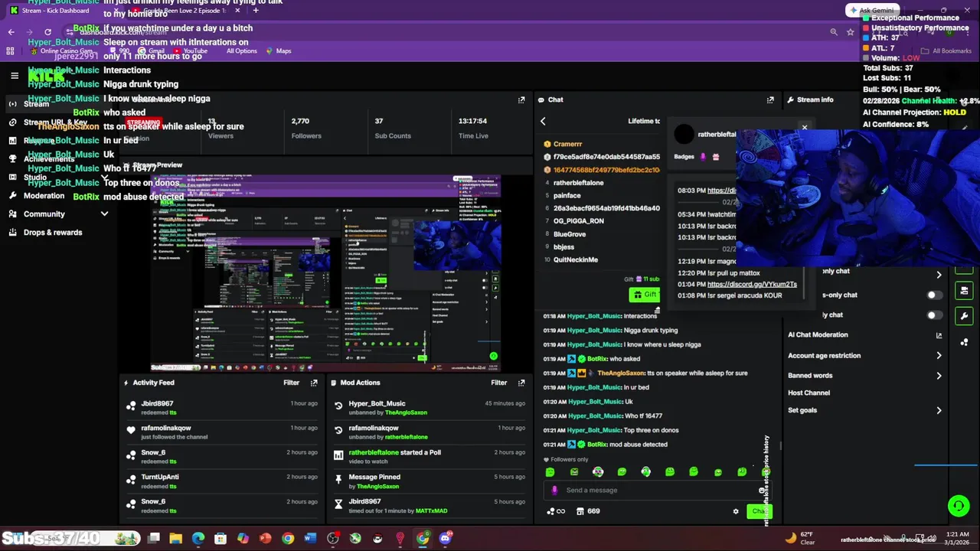
Task: Expand the followers-only chat settings
Action: pos(939,275)
